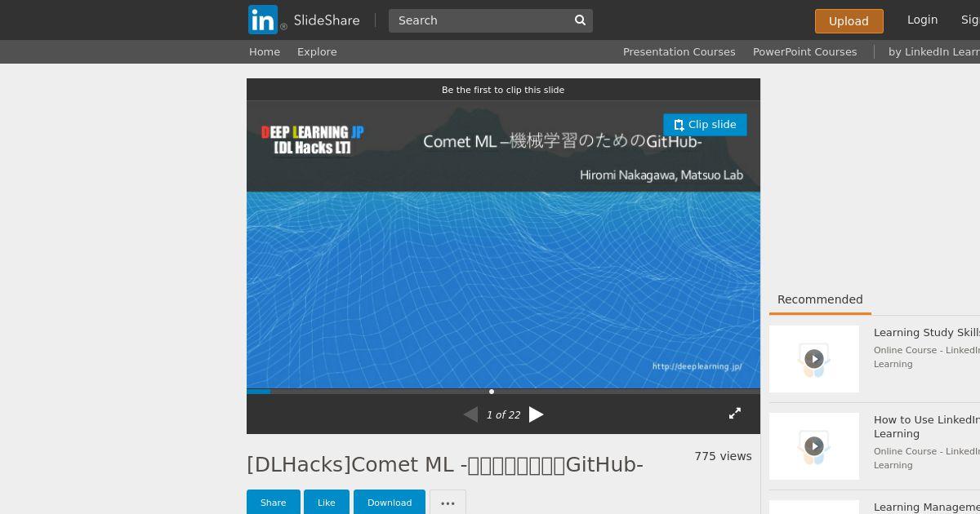The image size is (980, 514).
Task: Advance to the next slide arrow
Action: (536, 414)
